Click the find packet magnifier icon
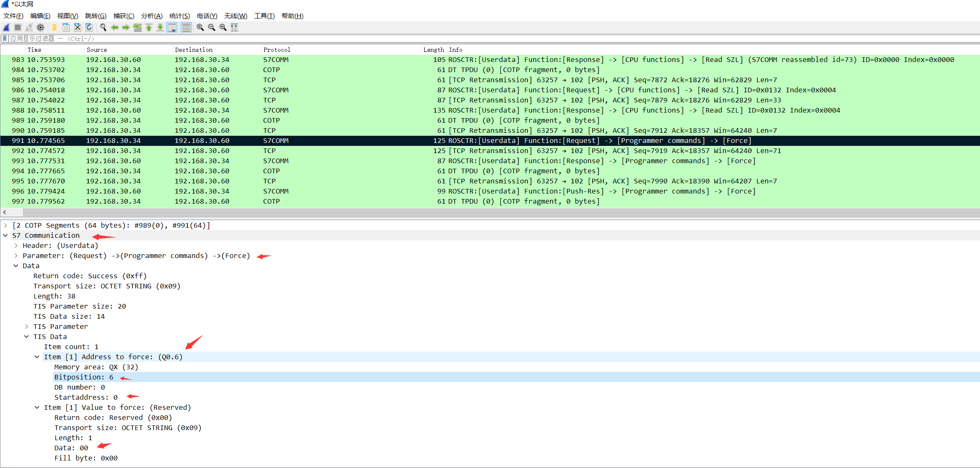This screenshot has width=980, height=468. tap(103, 27)
